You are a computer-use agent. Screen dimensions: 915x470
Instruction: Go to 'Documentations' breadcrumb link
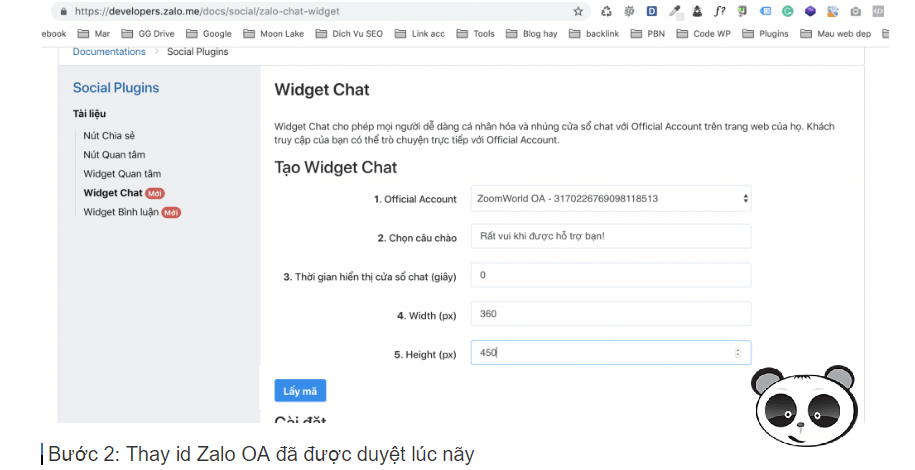(x=109, y=52)
